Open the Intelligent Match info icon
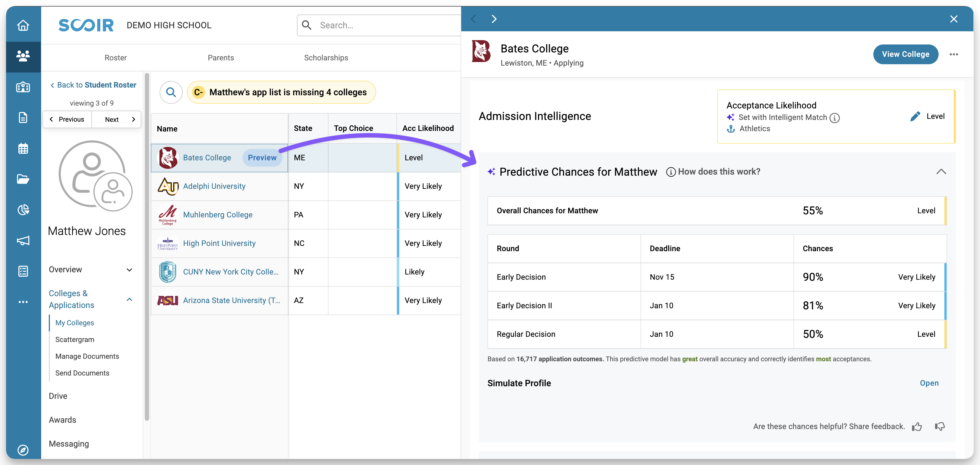The width and height of the screenshot is (980, 465). [835, 118]
